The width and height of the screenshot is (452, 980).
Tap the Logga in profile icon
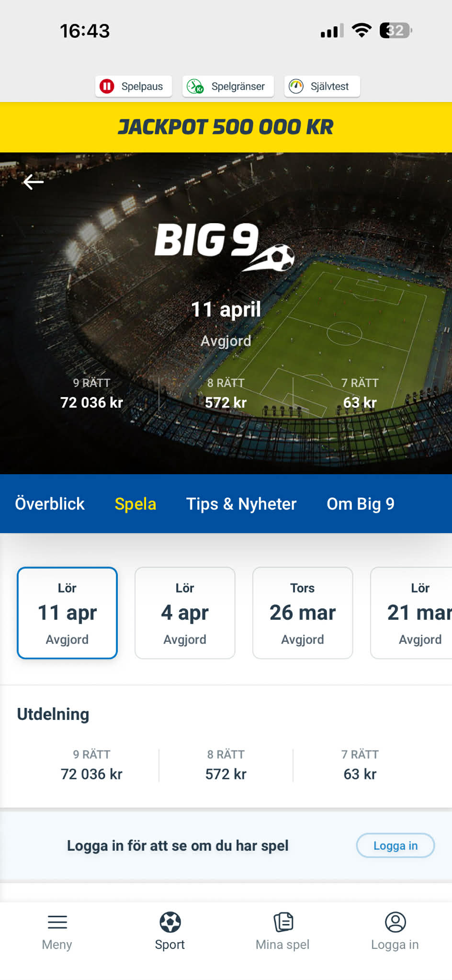click(395, 922)
